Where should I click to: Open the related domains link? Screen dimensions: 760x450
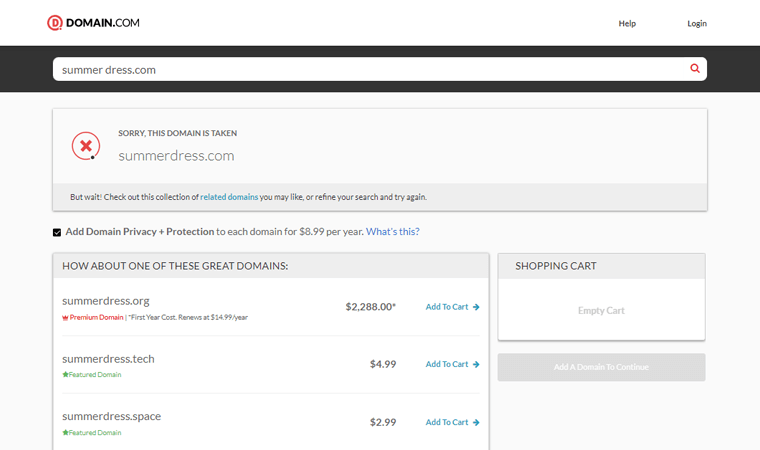click(x=229, y=197)
